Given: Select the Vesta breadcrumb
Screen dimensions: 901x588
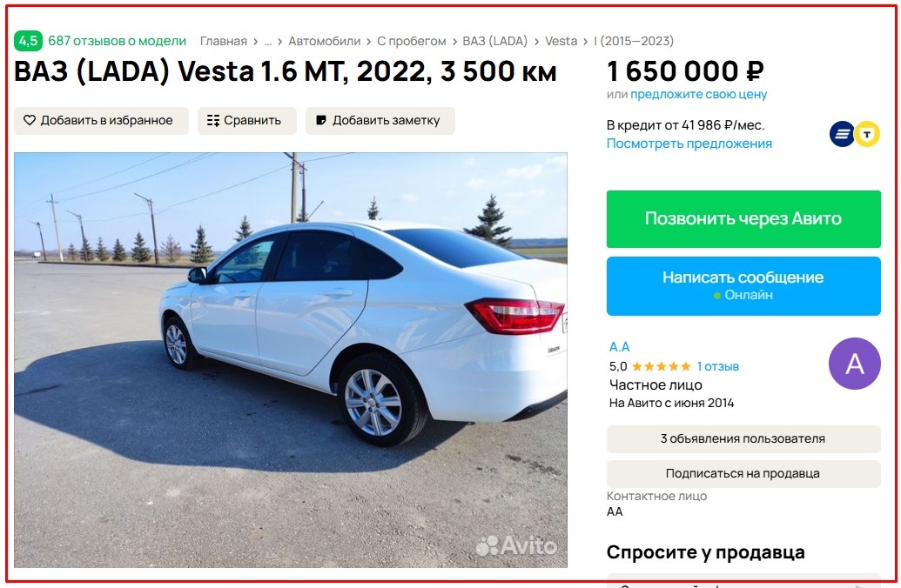Looking at the screenshot, I should [x=561, y=42].
